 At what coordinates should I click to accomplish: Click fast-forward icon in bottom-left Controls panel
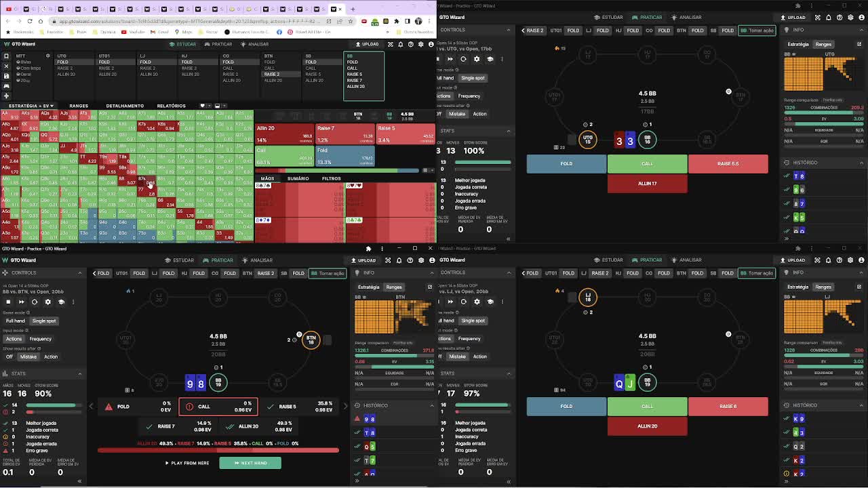pos(21,302)
